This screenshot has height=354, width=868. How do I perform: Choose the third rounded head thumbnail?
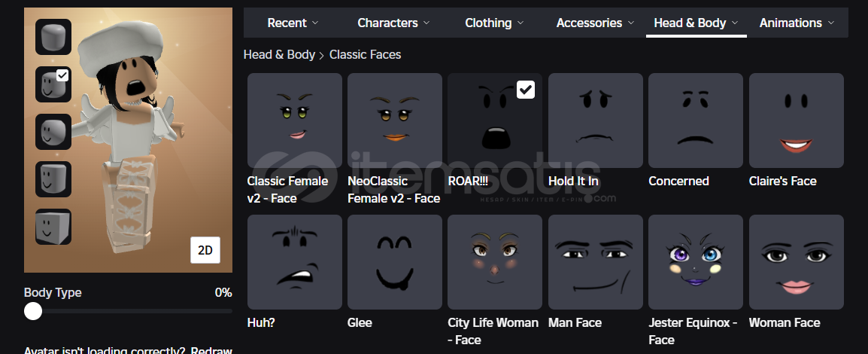point(53,132)
